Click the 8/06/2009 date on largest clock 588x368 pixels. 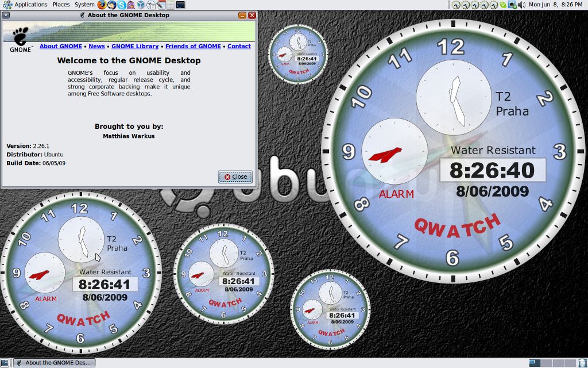(492, 191)
